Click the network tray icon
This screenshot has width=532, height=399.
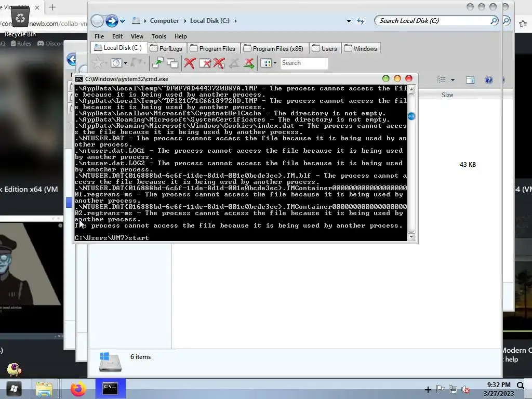(x=453, y=390)
